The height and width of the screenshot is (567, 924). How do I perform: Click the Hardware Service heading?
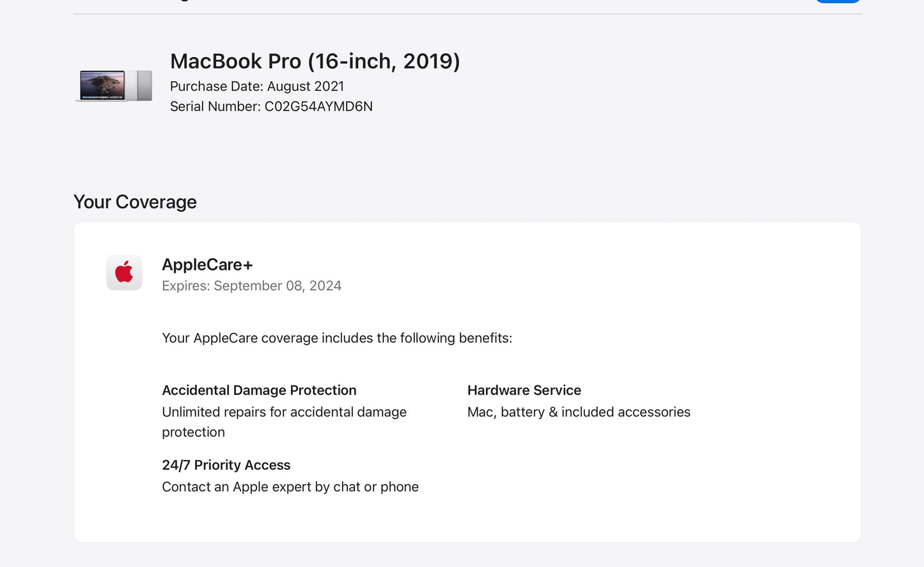tap(524, 390)
